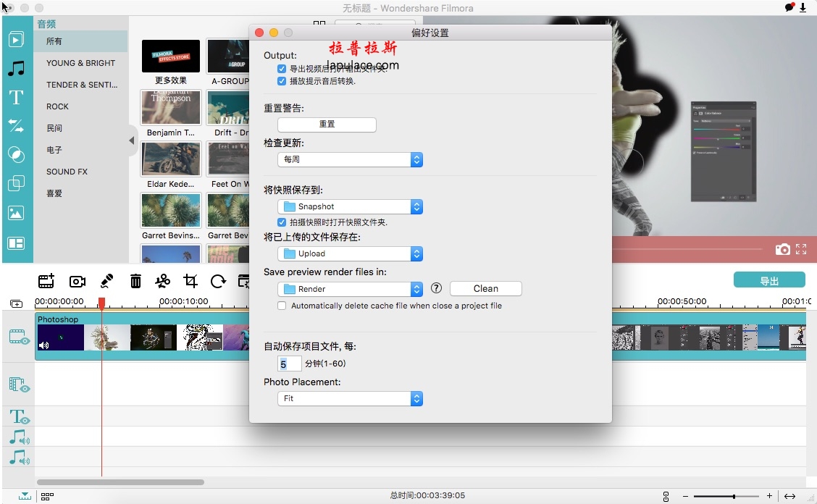
Task: Take a snapshot with the camera icon
Action: (783, 250)
